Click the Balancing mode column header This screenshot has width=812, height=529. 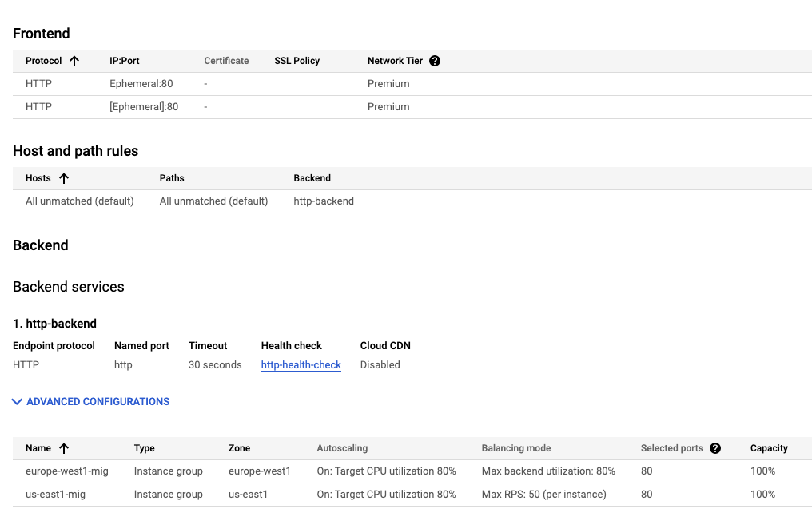pyautogui.click(x=515, y=448)
